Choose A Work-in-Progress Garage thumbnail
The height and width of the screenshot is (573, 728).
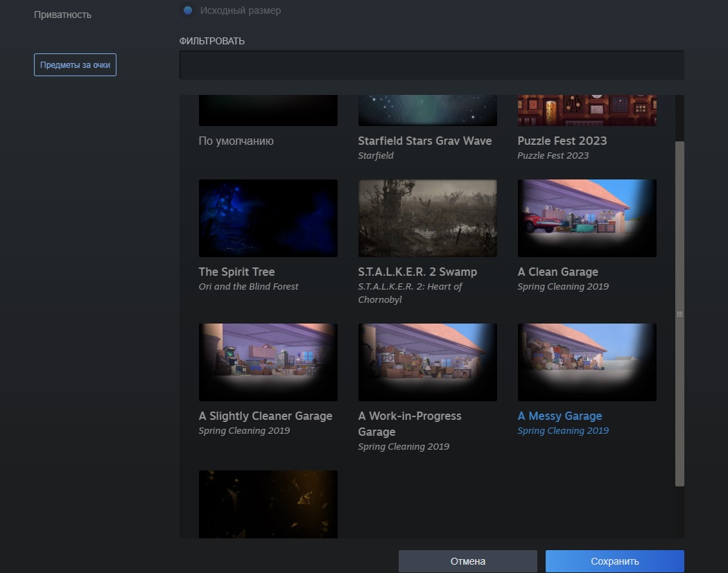(x=427, y=362)
